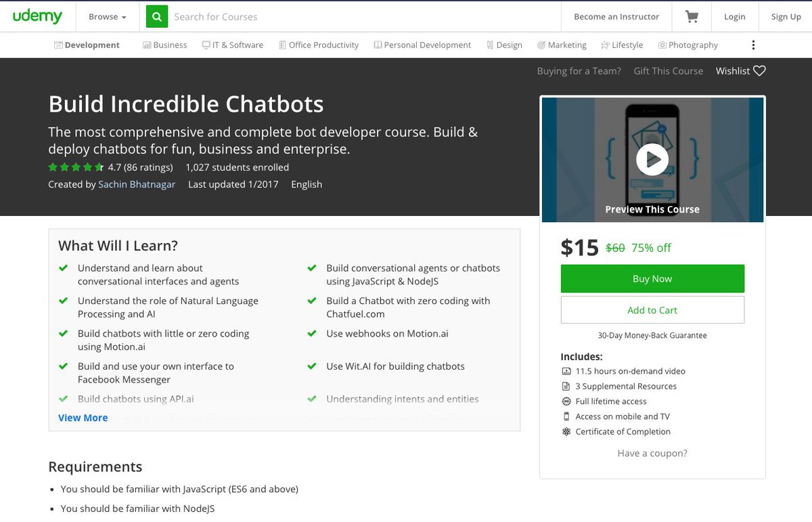Expand the View More learning list
Viewport: 812px width, 522px height.
[x=83, y=418]
